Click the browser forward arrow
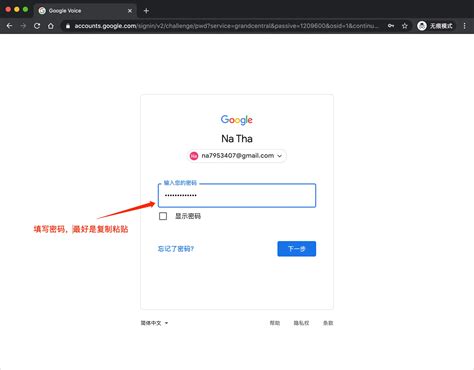Screen dimensions: 474x370 pos(23,26)
